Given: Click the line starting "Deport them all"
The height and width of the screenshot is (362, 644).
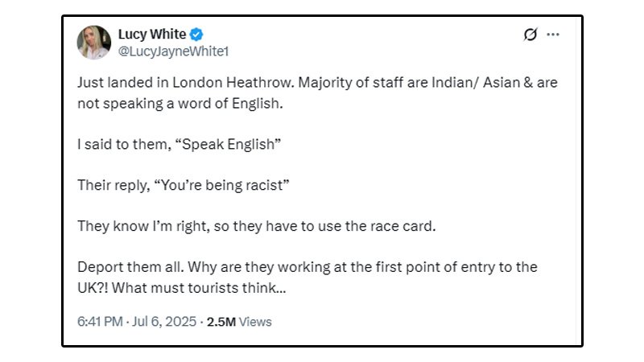Looking at the screenshot, I should point(307,267).
